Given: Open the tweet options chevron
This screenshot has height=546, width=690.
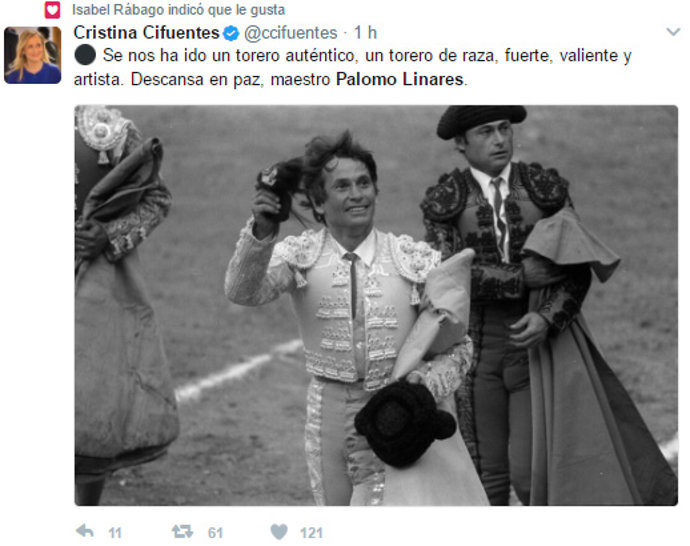Looking at the screenshot, I should (673, 32).
